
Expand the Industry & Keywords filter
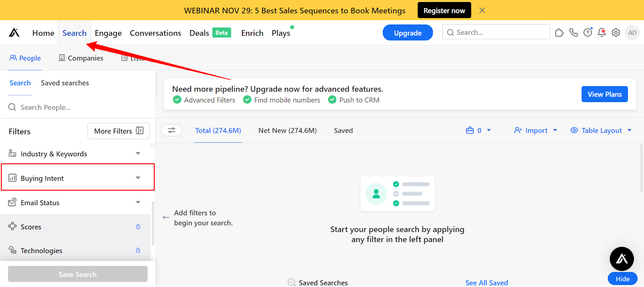pyautogui.click(x=75, y=154)
